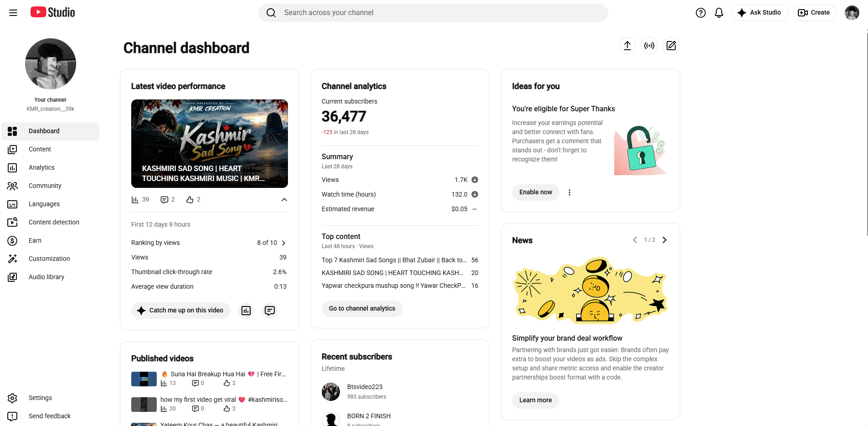Click the channel profile picture in sidebar
The height and width of the screenshot is (426, 868).
(x=51, y=64)
